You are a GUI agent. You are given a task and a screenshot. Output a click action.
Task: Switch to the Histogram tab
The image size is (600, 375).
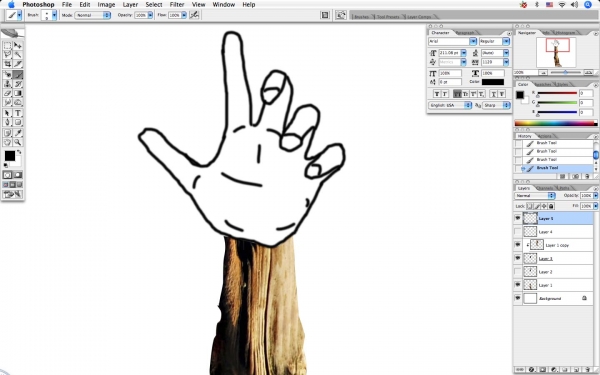(565, 33)
